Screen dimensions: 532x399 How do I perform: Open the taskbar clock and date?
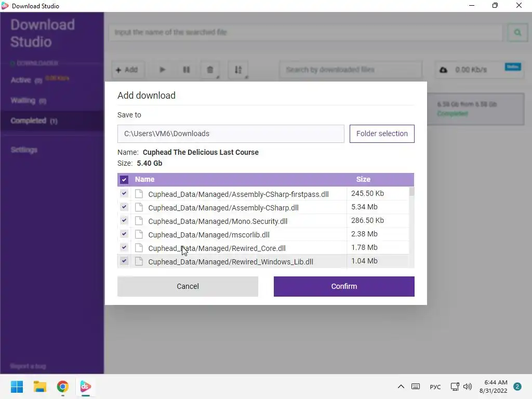click(494, 387)
